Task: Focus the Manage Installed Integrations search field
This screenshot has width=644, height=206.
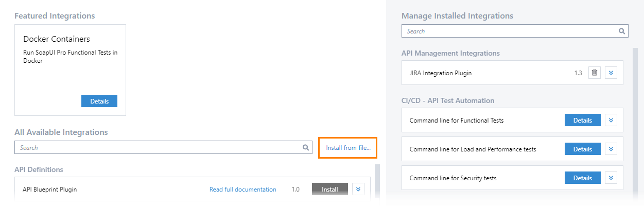Action: click(515, 31)
